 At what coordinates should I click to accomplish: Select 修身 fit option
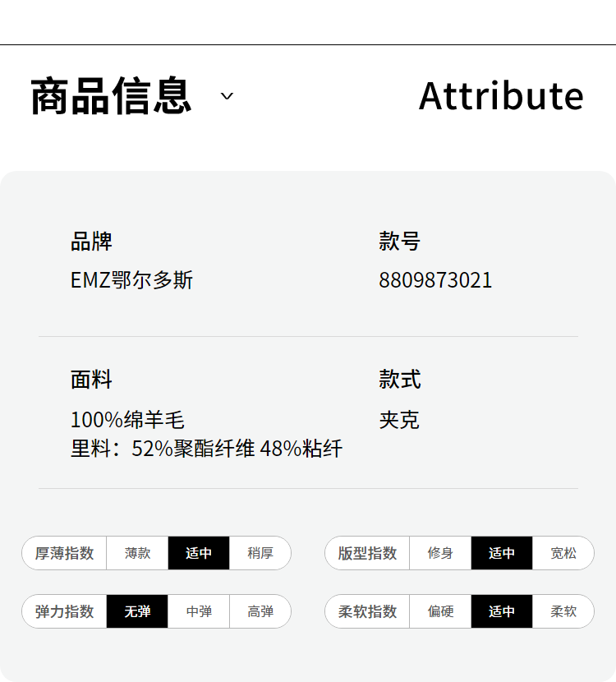[440, 553]
